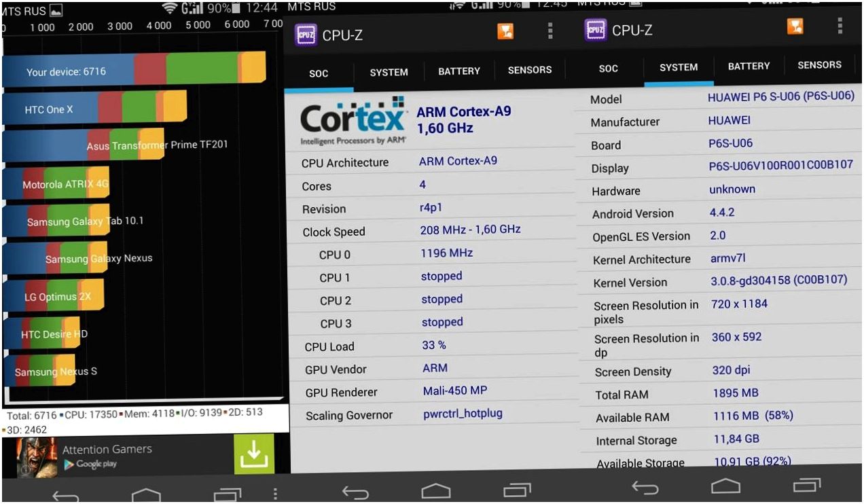Screen dimensions: 864x504
Task: Tap the Cortex logo in SOC tab
Action: [353, 120]
